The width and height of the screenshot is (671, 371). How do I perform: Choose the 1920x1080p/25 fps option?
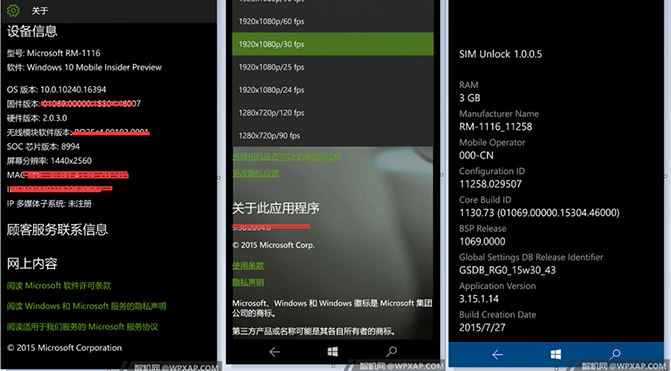tap(333, 67)
